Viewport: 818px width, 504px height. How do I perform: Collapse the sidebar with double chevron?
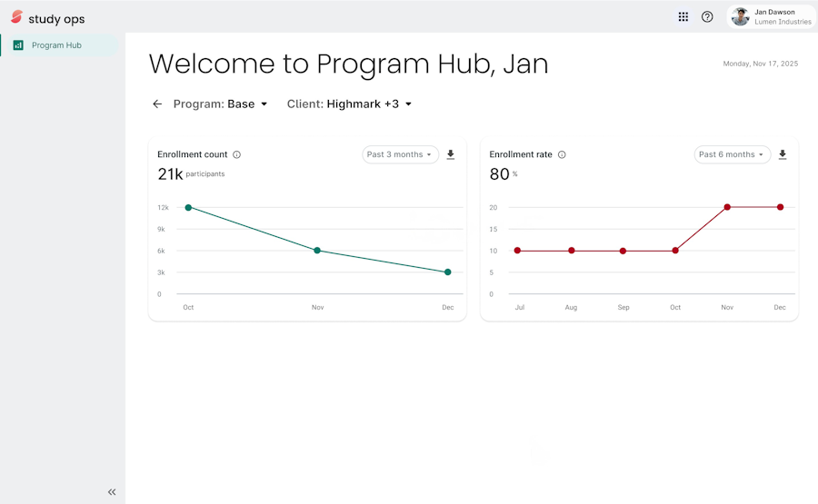coord(112,492)
